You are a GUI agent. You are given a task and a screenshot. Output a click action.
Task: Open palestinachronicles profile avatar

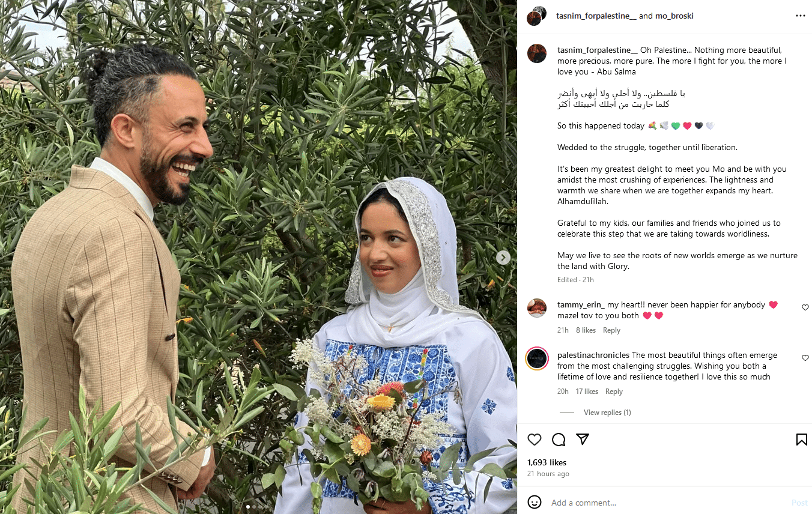coord(537,359)
